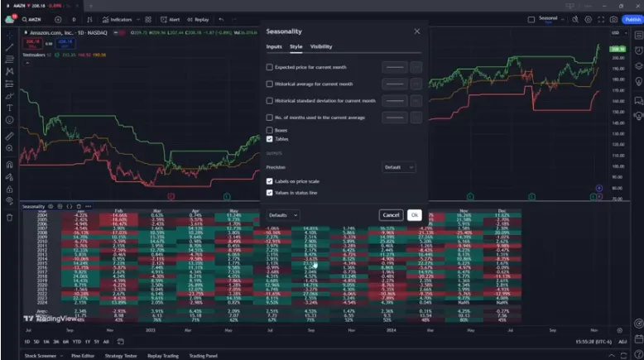Enable Expected price for current month
The image size is (644, 360).
click(269, 67)
